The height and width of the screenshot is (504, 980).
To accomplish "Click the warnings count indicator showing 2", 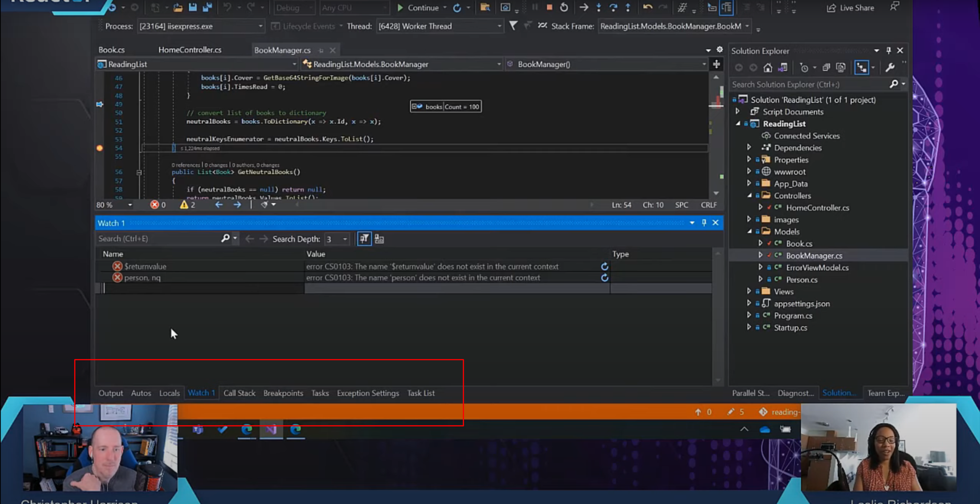I will click(188, 205).
